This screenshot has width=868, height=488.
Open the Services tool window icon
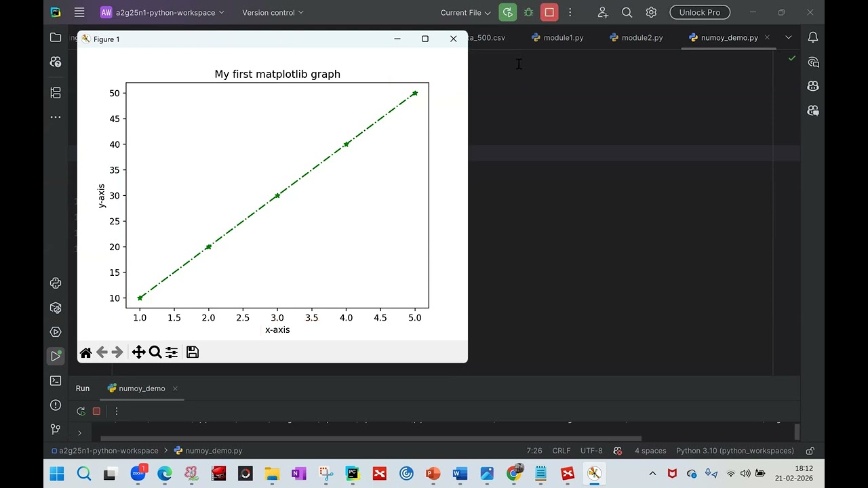tap(56, 332)
